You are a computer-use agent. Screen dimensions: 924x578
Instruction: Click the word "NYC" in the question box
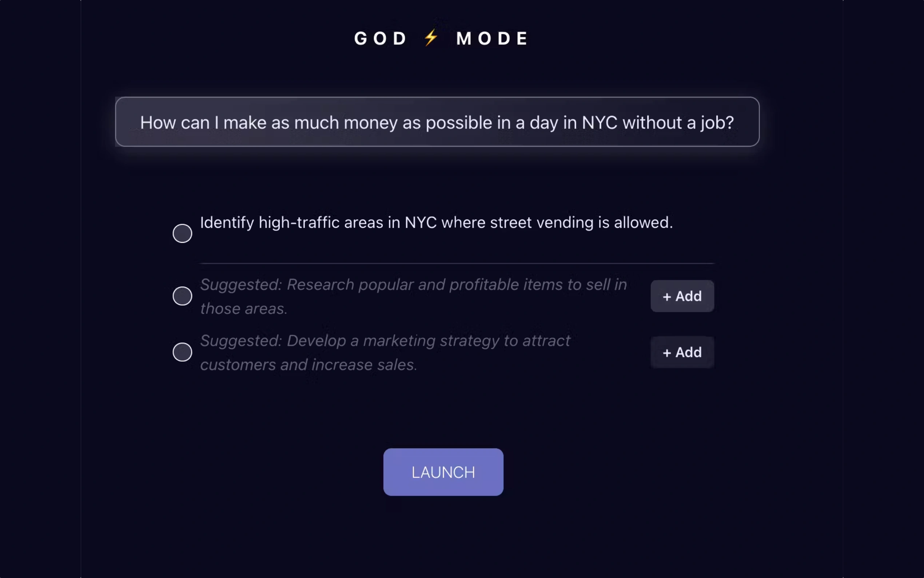pyautogui.click(x=599, y=123)
